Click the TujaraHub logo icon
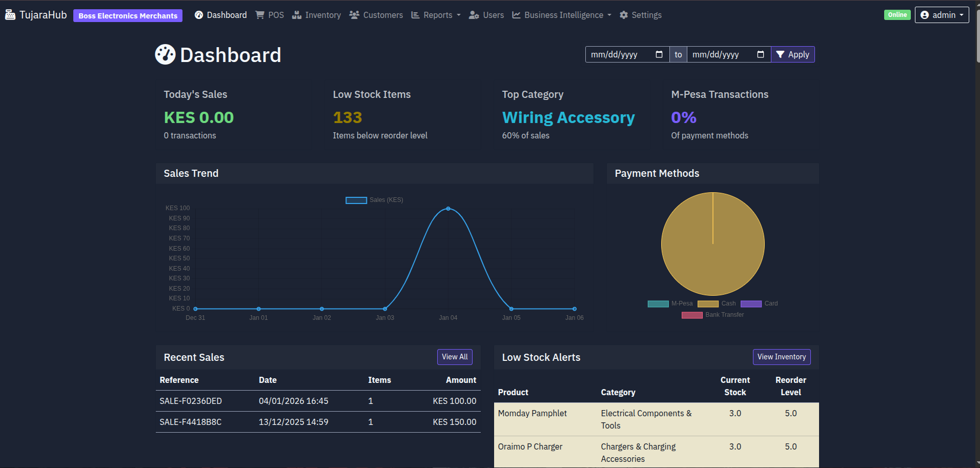980x468 pixels. coord(10,14)
